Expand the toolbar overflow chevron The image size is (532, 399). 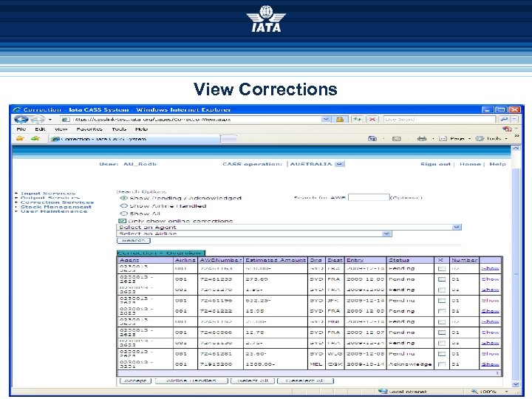(516, 136)
